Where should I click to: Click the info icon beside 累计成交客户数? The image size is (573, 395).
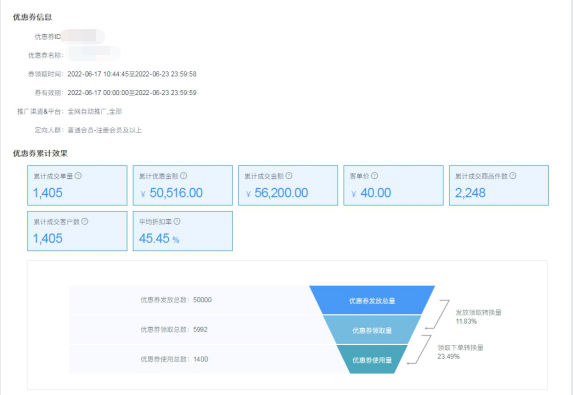[85, 221]
